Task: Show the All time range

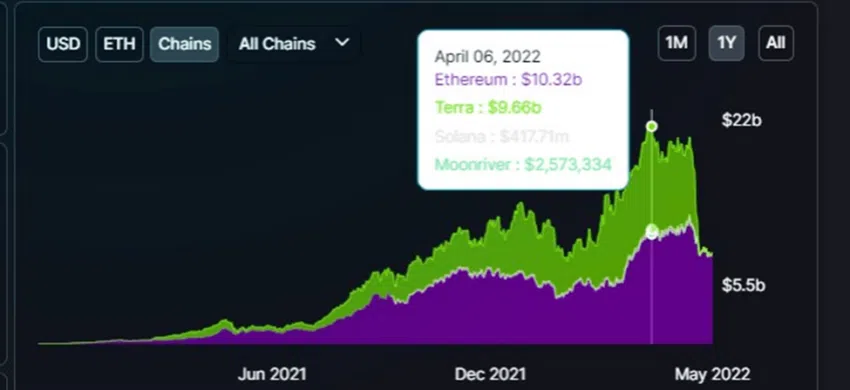Action: [x=776, y=43]
